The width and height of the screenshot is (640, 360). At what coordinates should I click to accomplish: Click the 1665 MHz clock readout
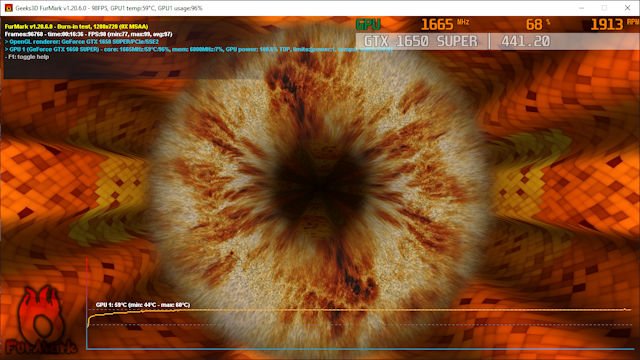point(445,24)
